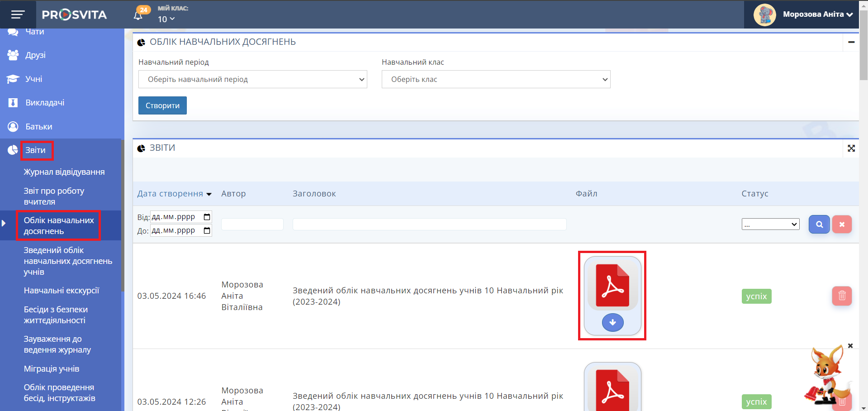Open the Статус filter dropdown
The image size is (868, 411).
click(770, 225)
